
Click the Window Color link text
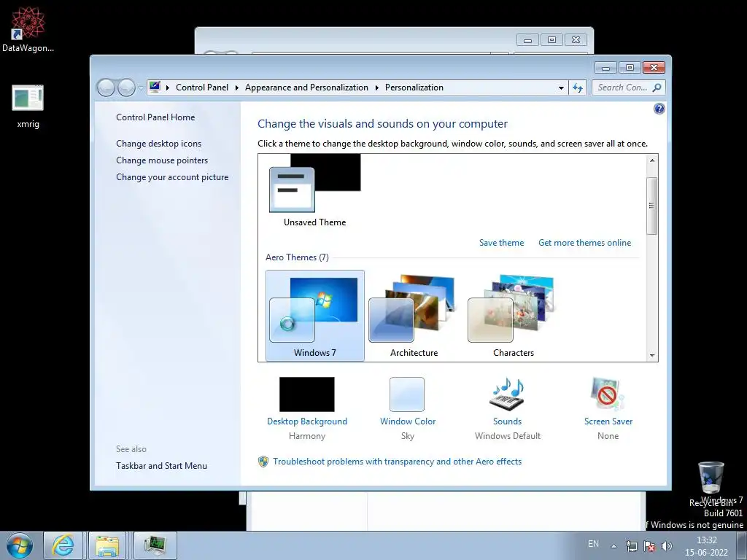pos(407,421)
